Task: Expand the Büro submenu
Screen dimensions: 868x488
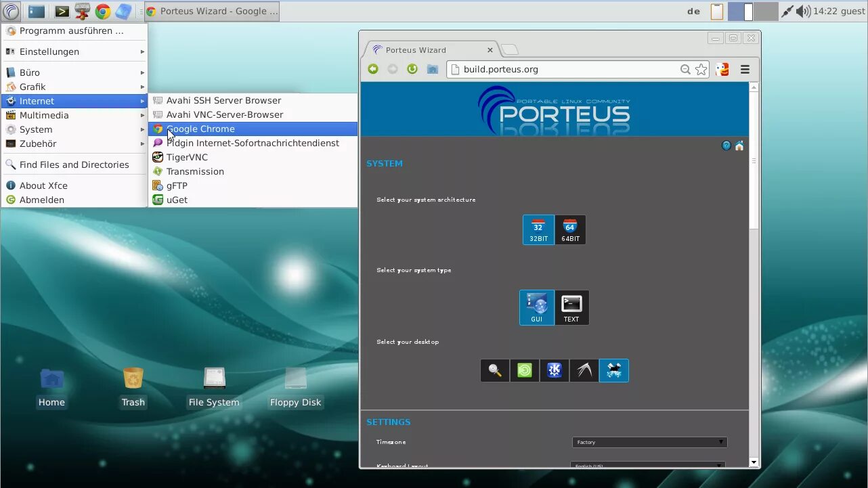Action: pyautogui.click(x=74, y=72)
